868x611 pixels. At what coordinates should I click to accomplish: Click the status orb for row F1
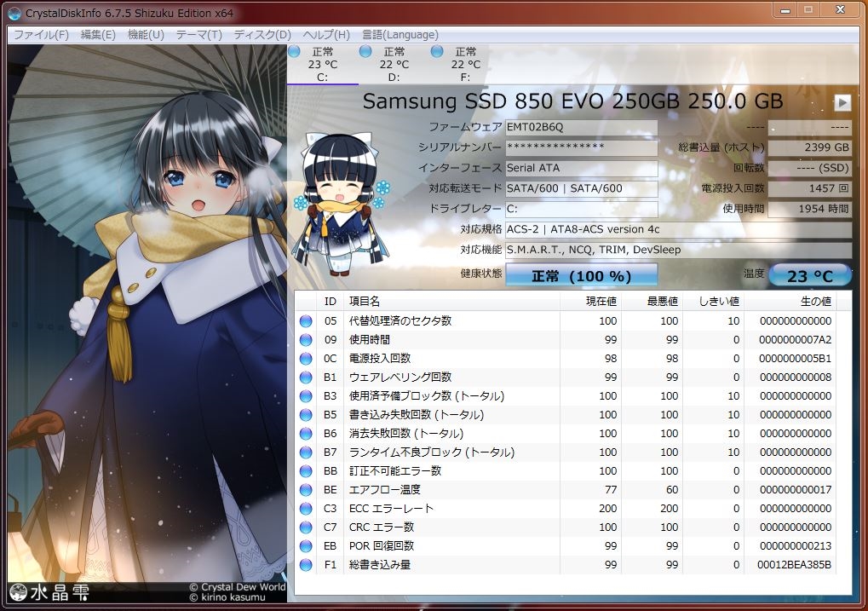tap(306, 564)
